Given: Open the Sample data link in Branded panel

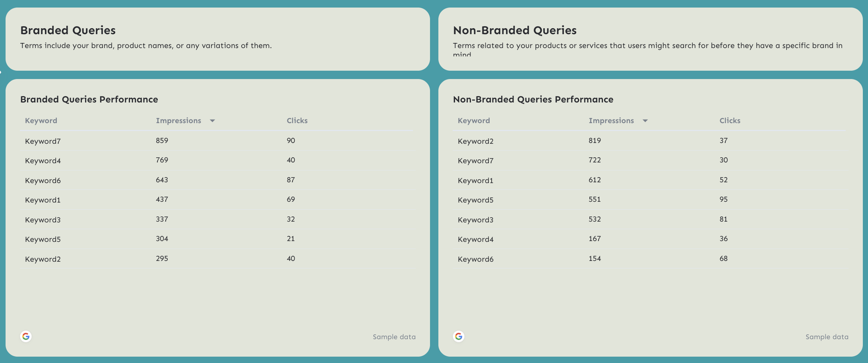Looking at the screenshot, I should tap(394, 336).
